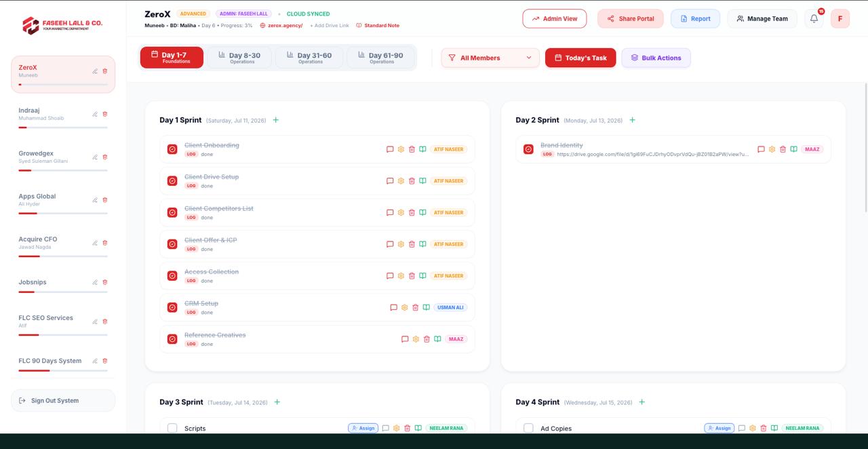Screen dimensions: 868x449
Task: Switch to Day 31-60 Operations tab
Action: (310, 58)
